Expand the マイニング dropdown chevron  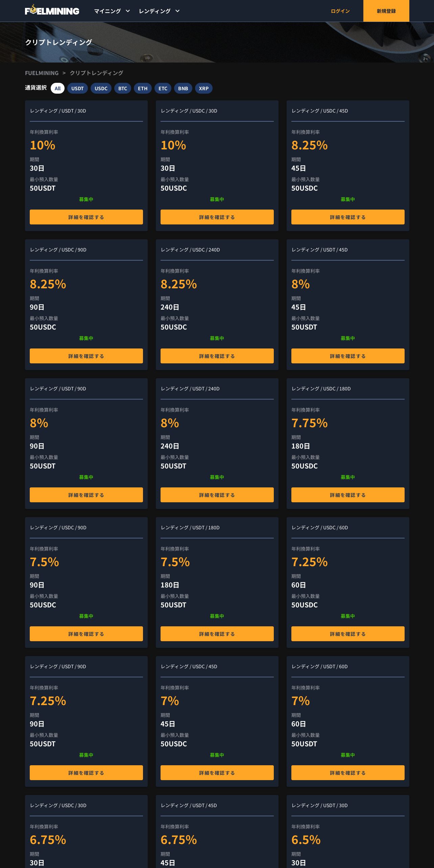128,11
